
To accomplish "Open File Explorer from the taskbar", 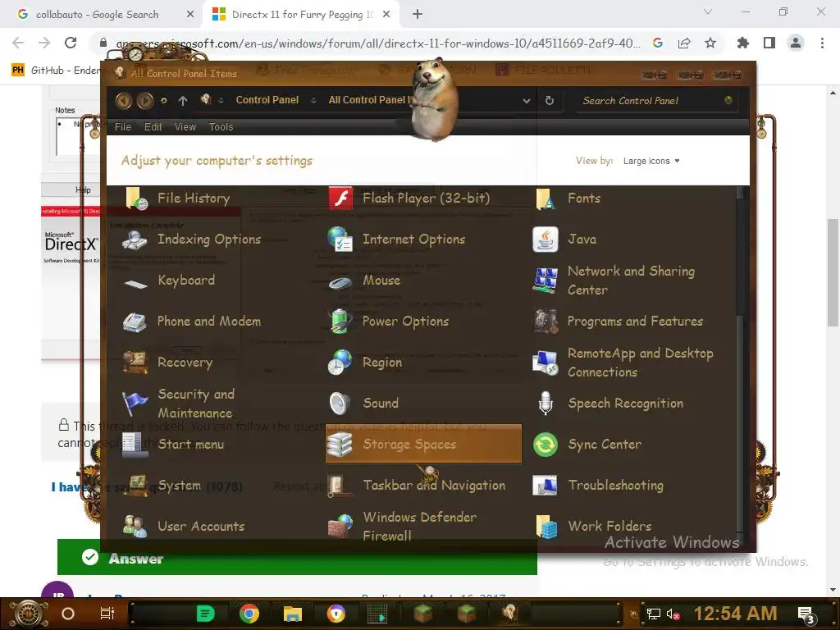I will point(293,614).
